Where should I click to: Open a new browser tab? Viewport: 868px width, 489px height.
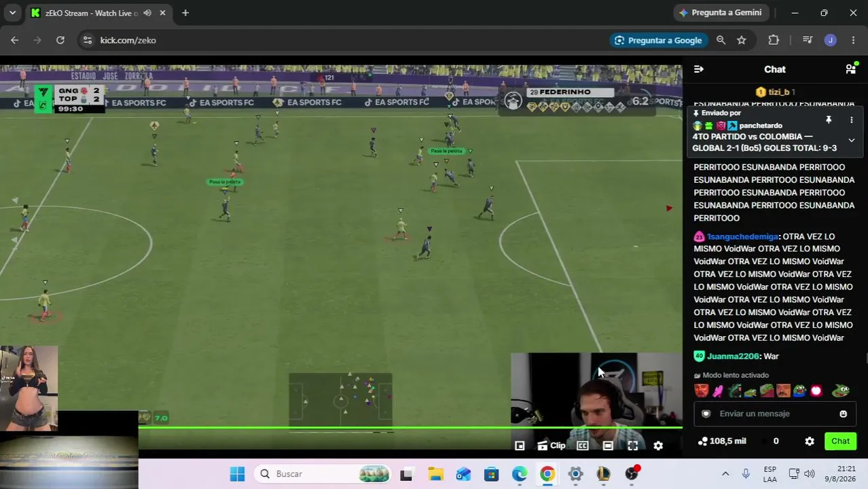click(x=185, y=13)
